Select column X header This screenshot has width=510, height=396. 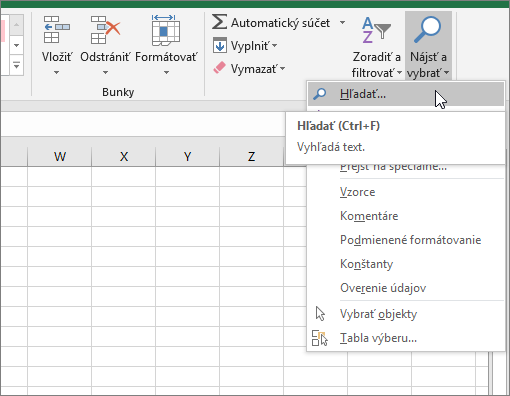(124, 156)
